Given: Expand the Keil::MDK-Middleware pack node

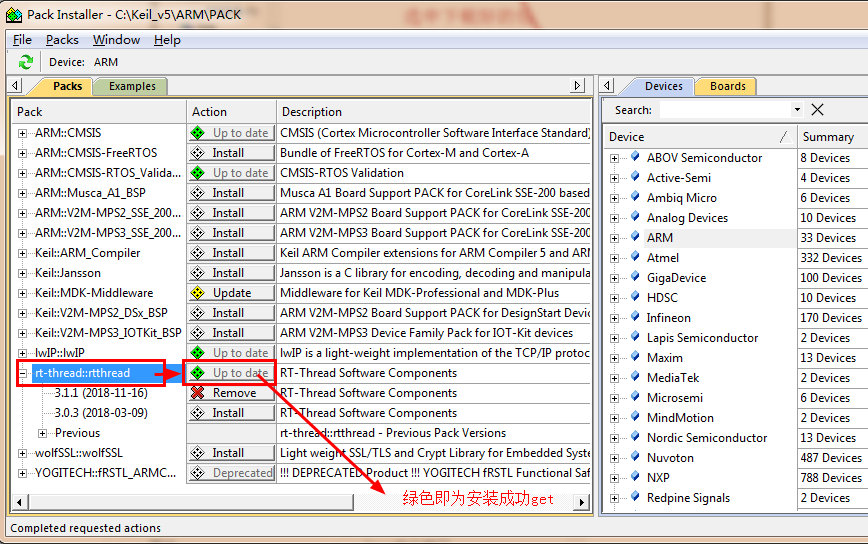Looking at the screenshot, I should [x=22, y=293].
